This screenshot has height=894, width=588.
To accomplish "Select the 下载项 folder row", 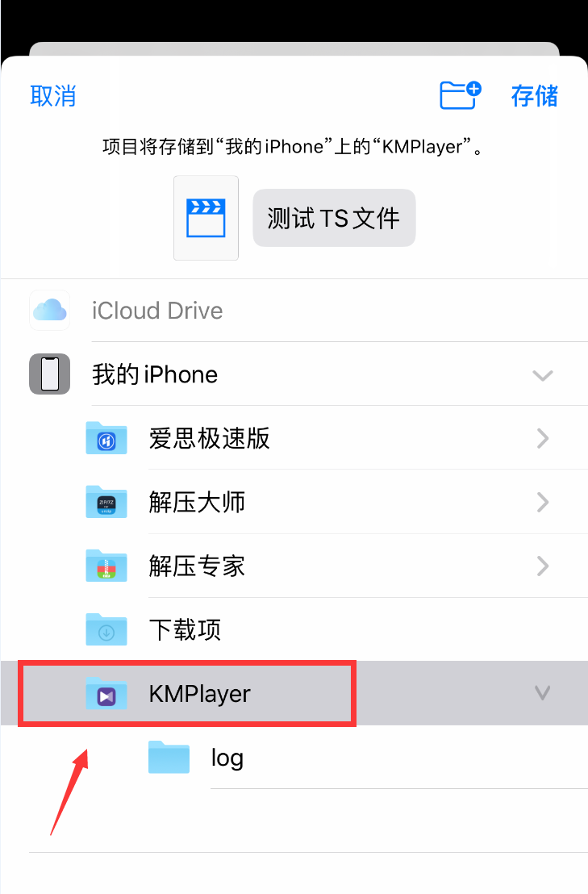I will [x=294, y=629].
